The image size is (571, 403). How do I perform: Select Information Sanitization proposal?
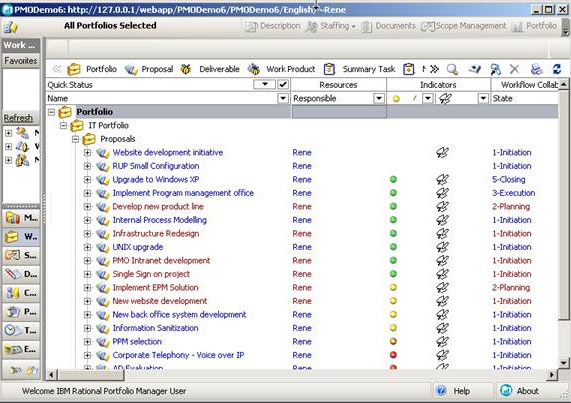click(x=155, y=328)
